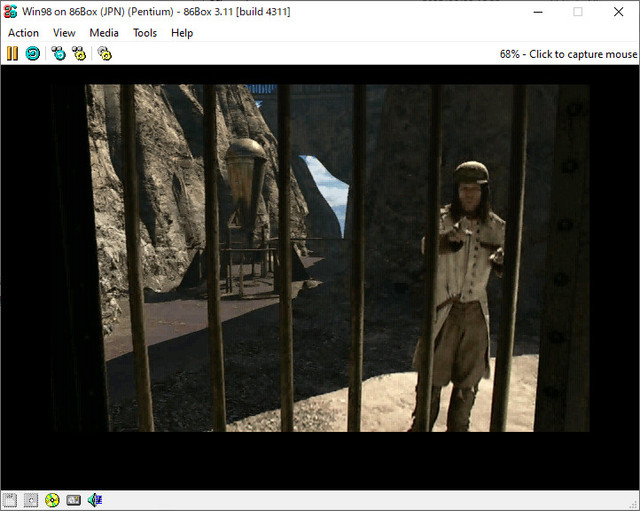640x511 pixels.
Task: Click the hard reset button
Action: pos(33,53)
